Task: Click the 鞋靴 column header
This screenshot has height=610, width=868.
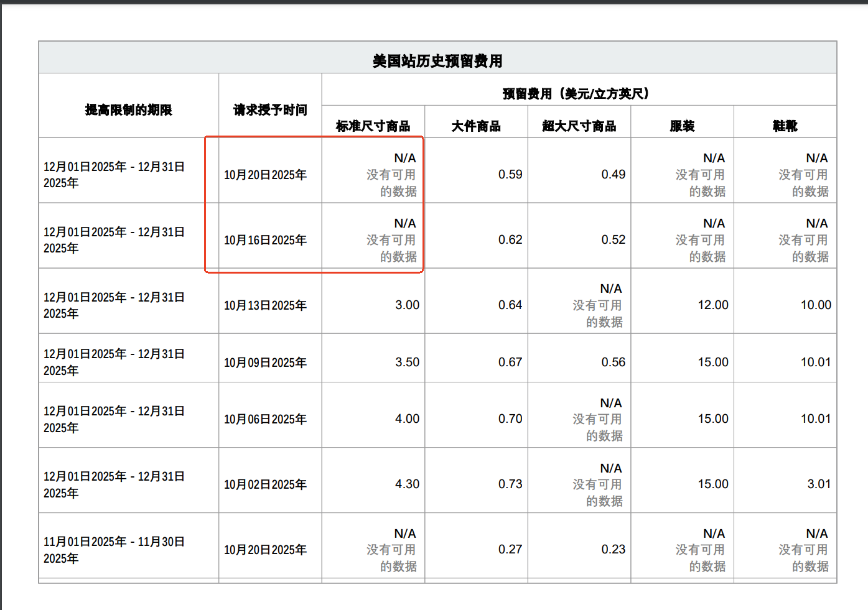Action: 785,126
